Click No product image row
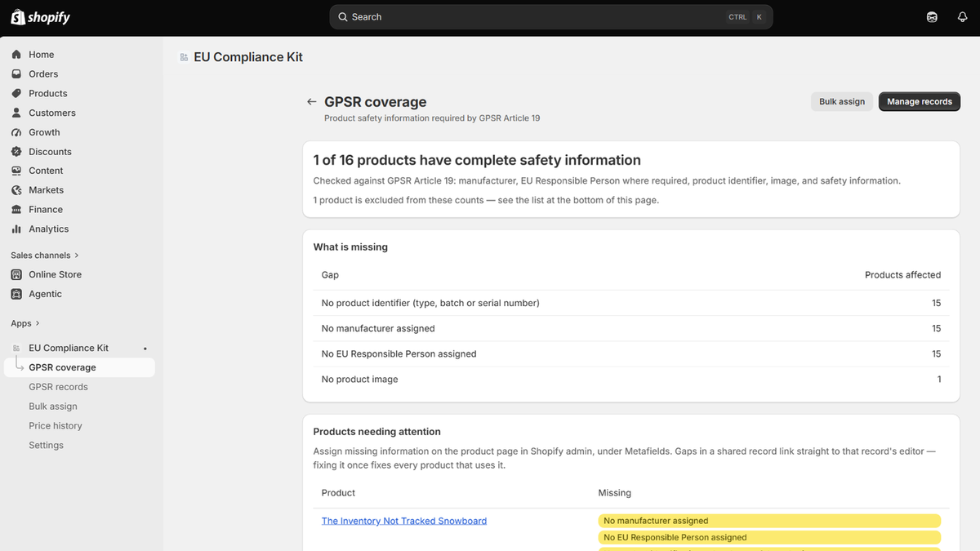The image size is (980, 551). pos(631,379)
